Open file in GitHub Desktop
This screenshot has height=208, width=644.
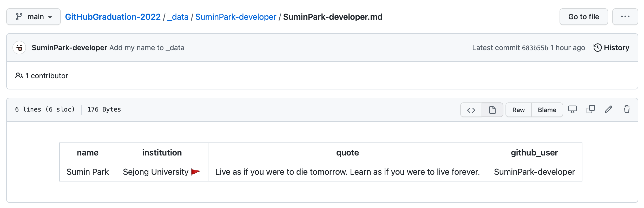(573, 109)
